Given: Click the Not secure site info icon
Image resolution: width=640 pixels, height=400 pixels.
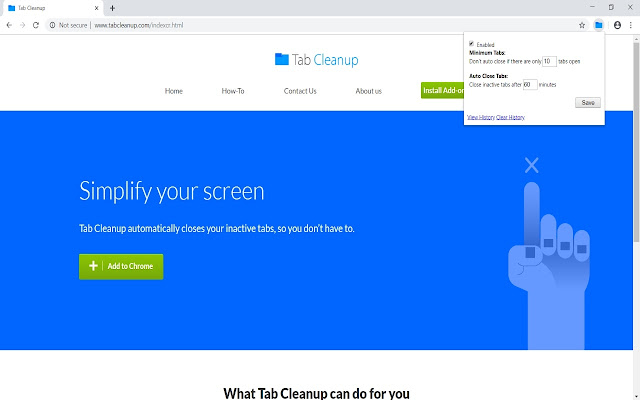Looking at the screenshot, I should point(52,25).
